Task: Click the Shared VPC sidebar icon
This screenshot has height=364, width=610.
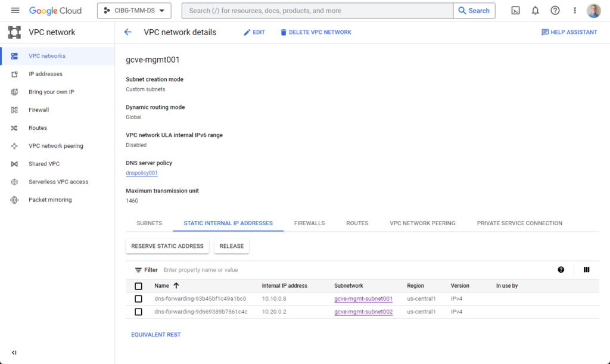Action: 14,164
